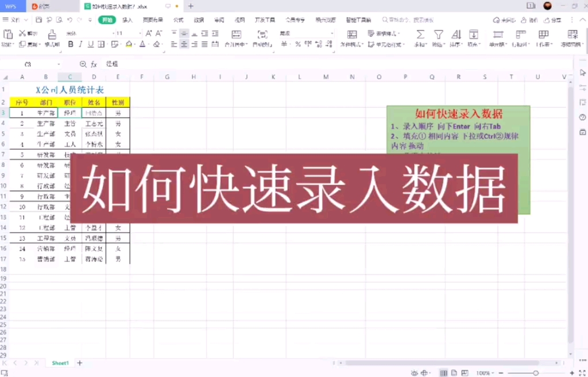Open the 数据 ribbon tab
Image resolution: width=588 pixels, height=377 pixels.
198,19
